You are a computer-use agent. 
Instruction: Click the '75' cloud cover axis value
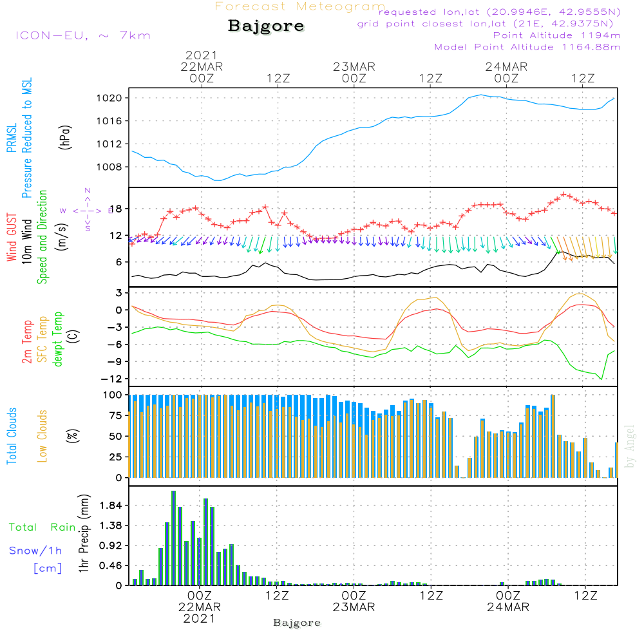(116, 415)
